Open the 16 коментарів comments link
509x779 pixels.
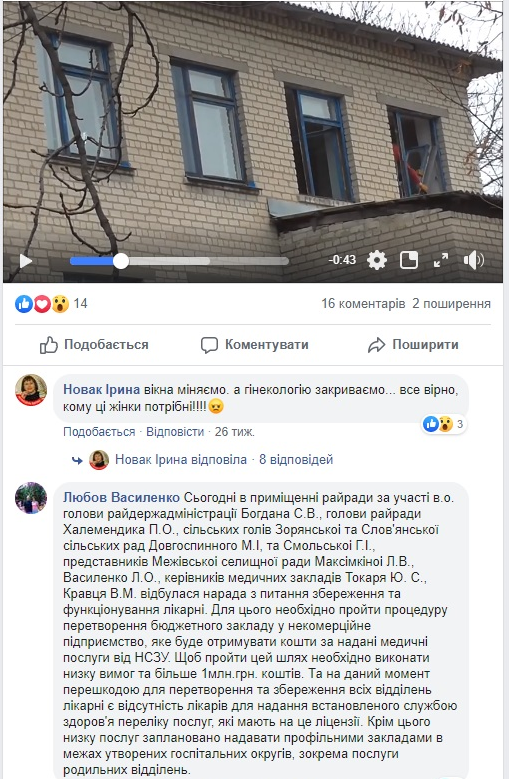(363, 304)
